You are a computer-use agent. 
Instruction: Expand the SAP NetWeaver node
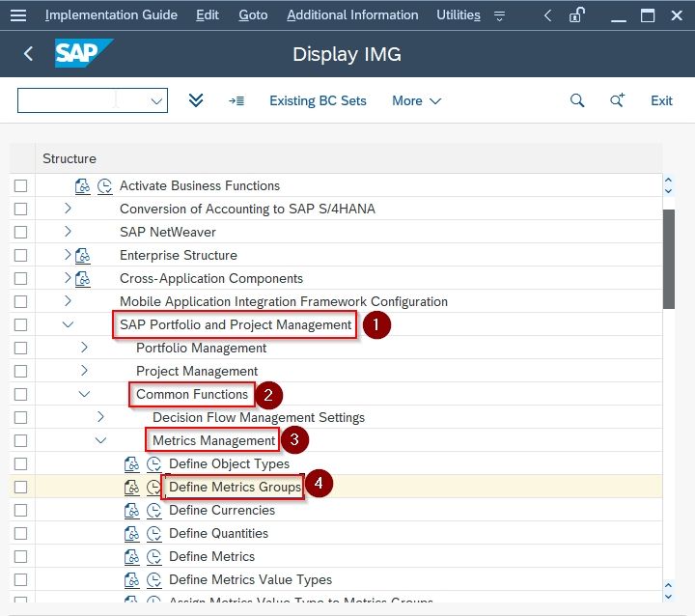pos(68,231)
